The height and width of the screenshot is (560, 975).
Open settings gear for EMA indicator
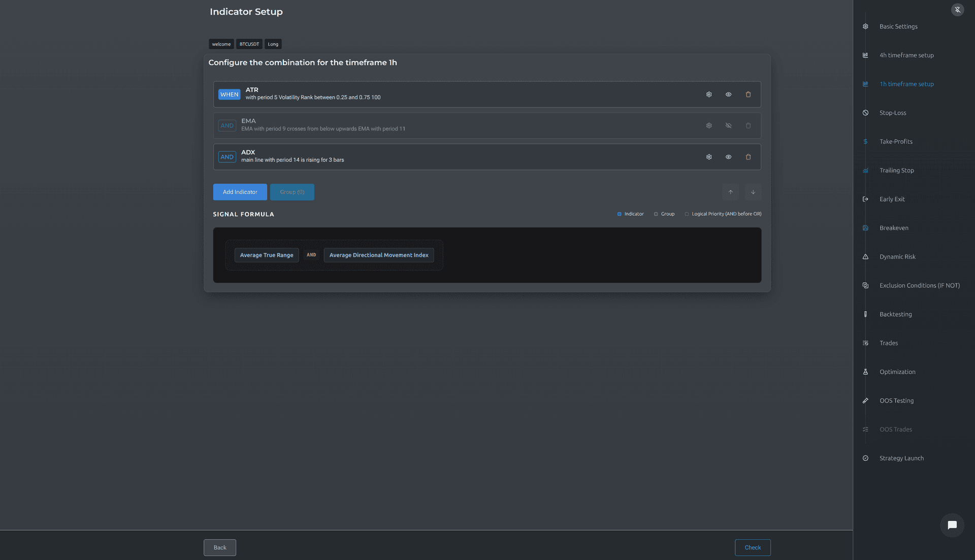click(x=709, y=125)
